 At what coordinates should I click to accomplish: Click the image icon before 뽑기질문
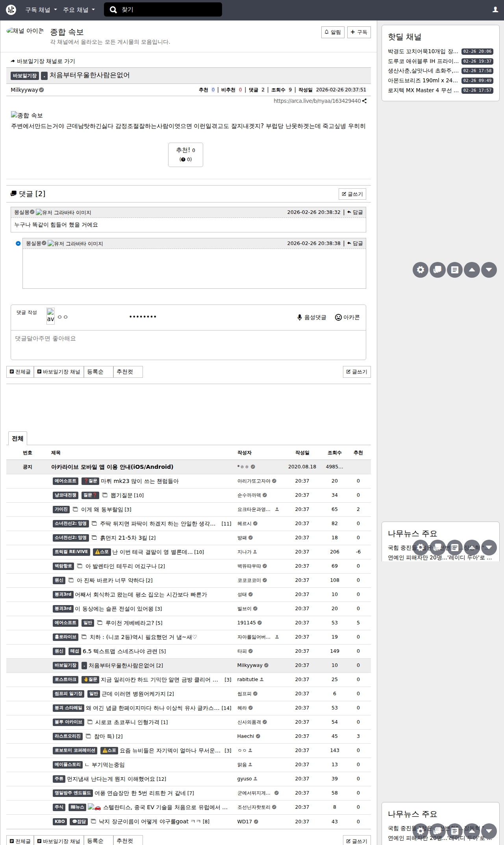click(x=105, y=495)
